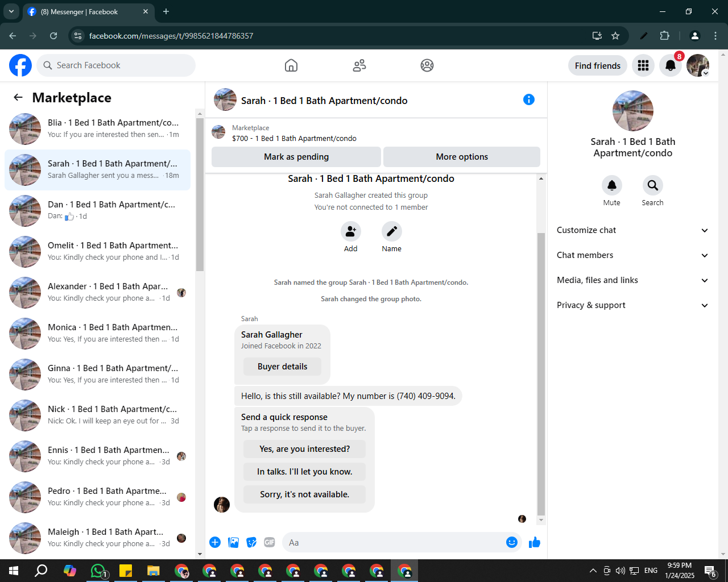
Task: Attach a photo or file
Action: click(233, 542)
